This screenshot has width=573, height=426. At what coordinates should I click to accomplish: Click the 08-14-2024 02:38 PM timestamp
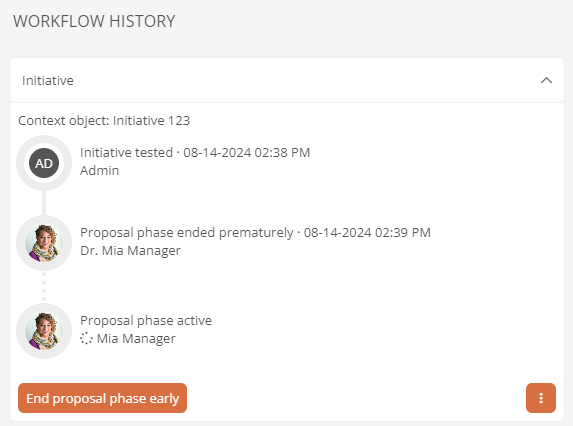(247, 152)
